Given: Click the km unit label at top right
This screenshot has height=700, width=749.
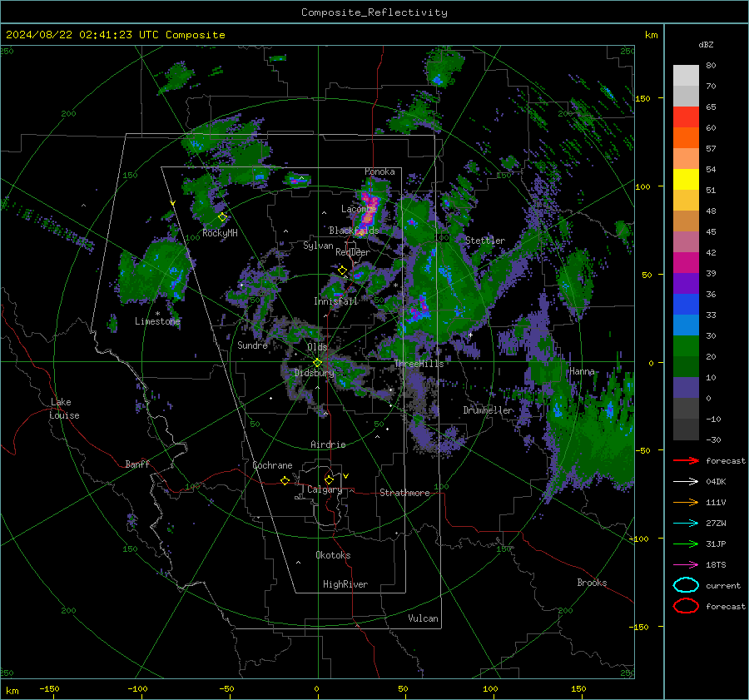Looking at the screenshot, I should pos(651,35).
